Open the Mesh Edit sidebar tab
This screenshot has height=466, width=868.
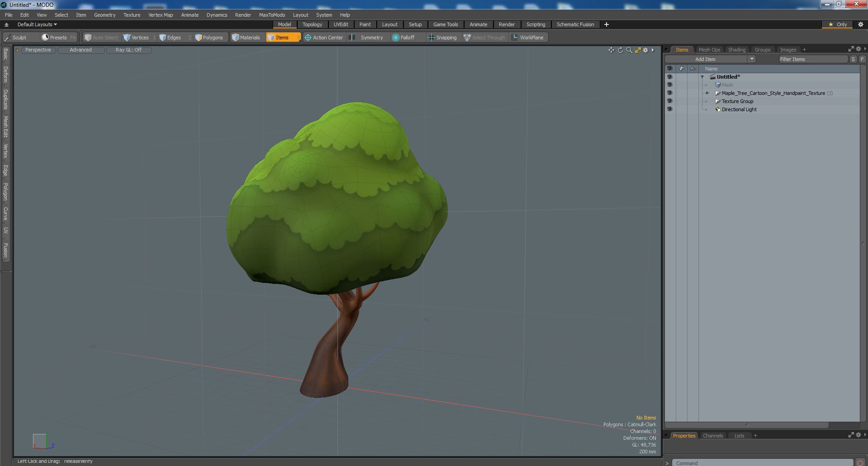(x=6, y=127)
